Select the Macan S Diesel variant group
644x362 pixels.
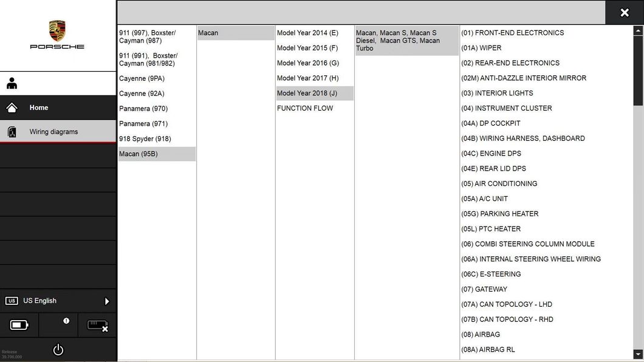pyautogui.click(x=406, y=41)
